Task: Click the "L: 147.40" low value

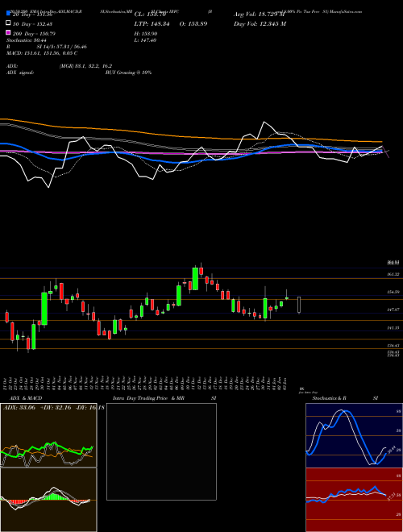Action: [x=145, y=40]
